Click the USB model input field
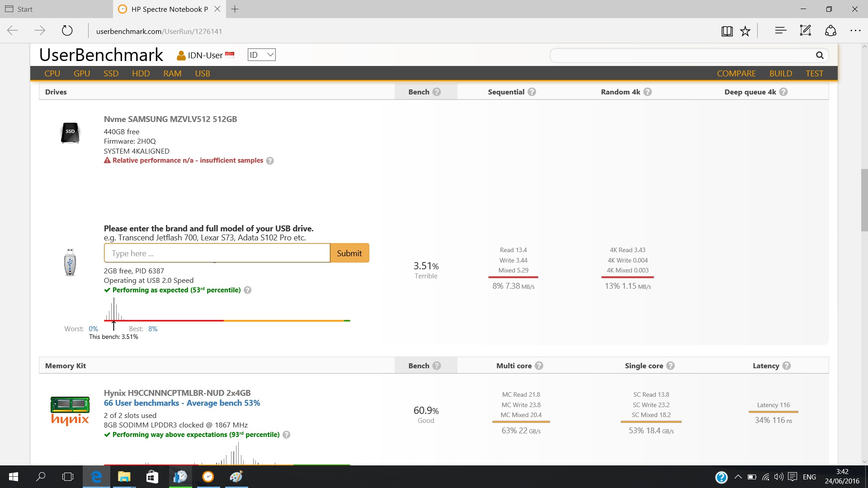868x488 pixels. click(217, 253)
